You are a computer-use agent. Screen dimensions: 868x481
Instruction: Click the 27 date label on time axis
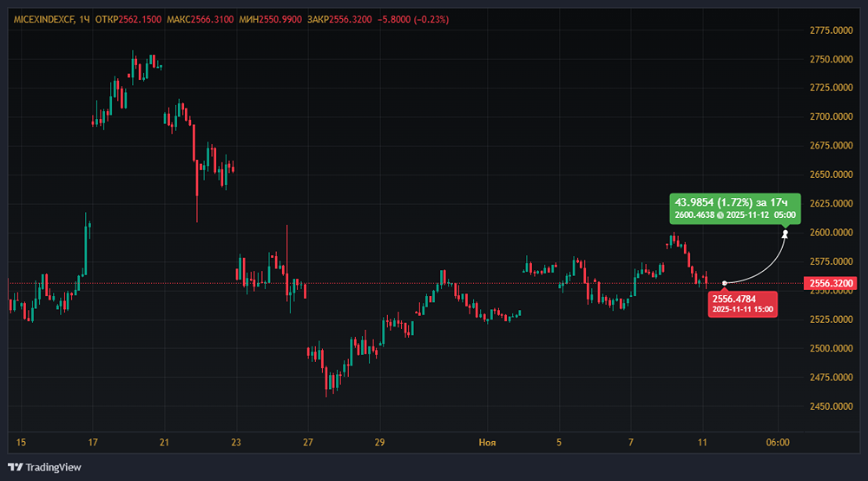click(308, 443)
